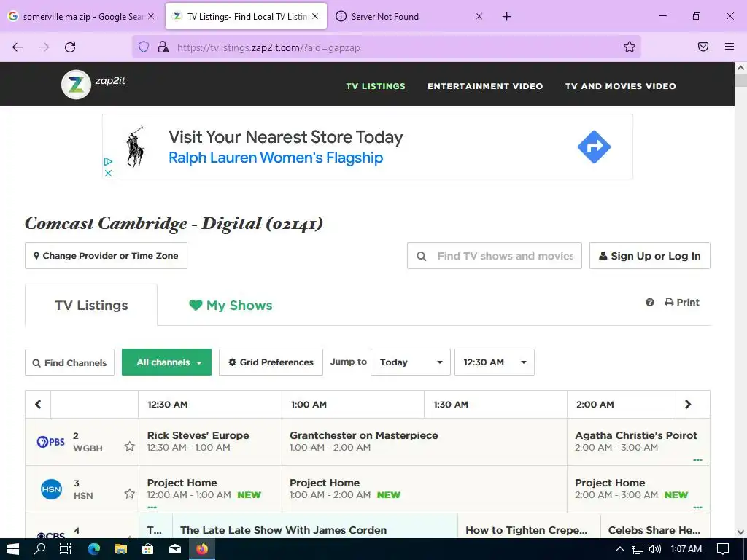
Task: Open the 12:30 AM time dropdown
Action: pyautogui.click(x=494, y=362)
